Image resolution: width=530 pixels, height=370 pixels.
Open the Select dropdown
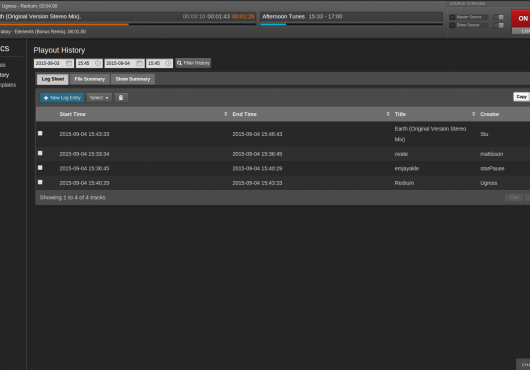coord(99,98)
